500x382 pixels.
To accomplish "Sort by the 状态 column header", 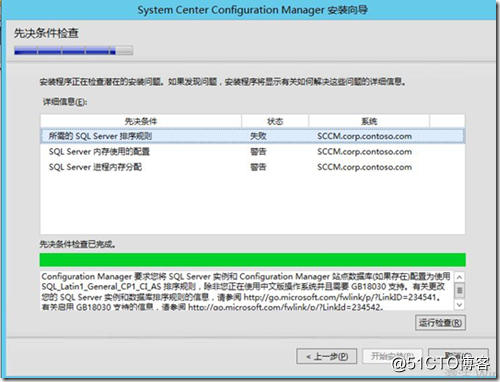I will [275, 121].
